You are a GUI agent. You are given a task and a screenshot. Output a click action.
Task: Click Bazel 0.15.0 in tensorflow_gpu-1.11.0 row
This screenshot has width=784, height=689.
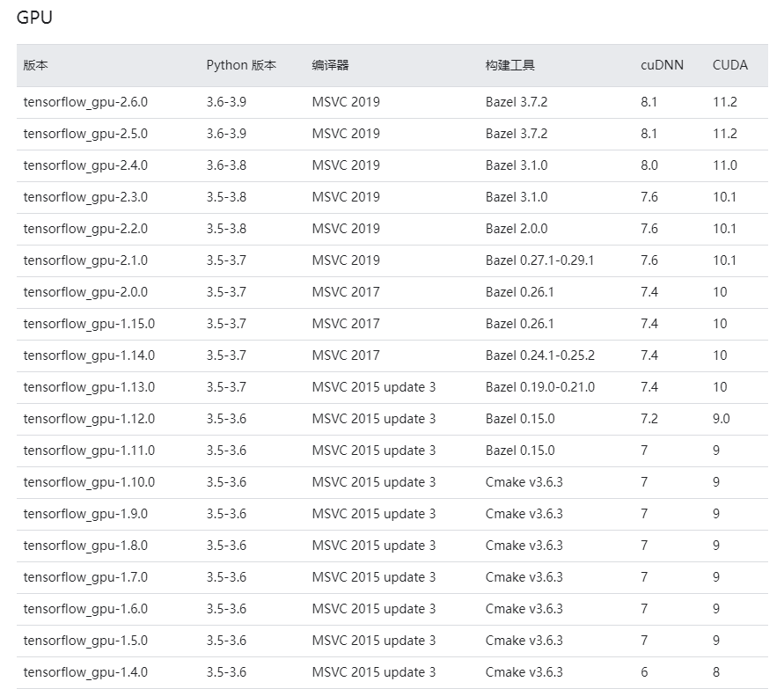tap(520, 451)
